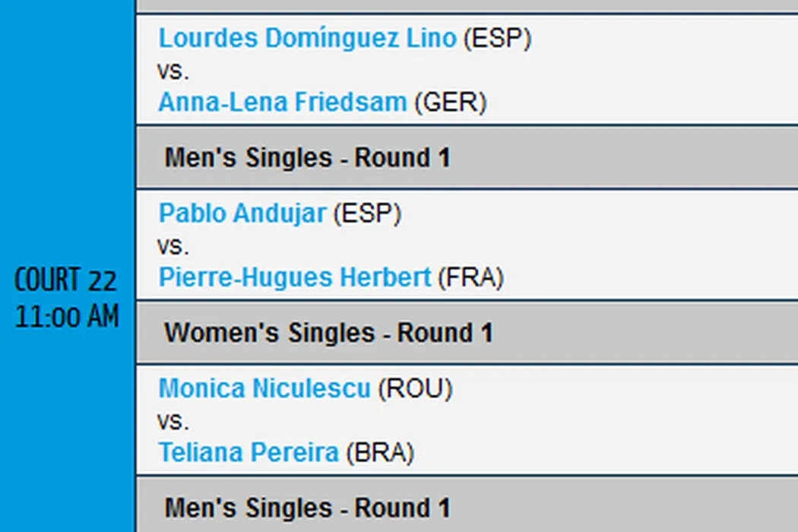798x532 pixels.
Task: Click the GER country code
Action: tap(450, 102)
